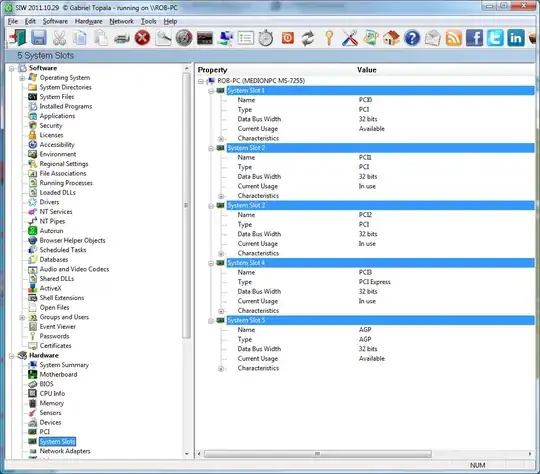Click the Refresh arrows icon
Viewport: 540px width, 474px height.
click(x=308, y=38)
